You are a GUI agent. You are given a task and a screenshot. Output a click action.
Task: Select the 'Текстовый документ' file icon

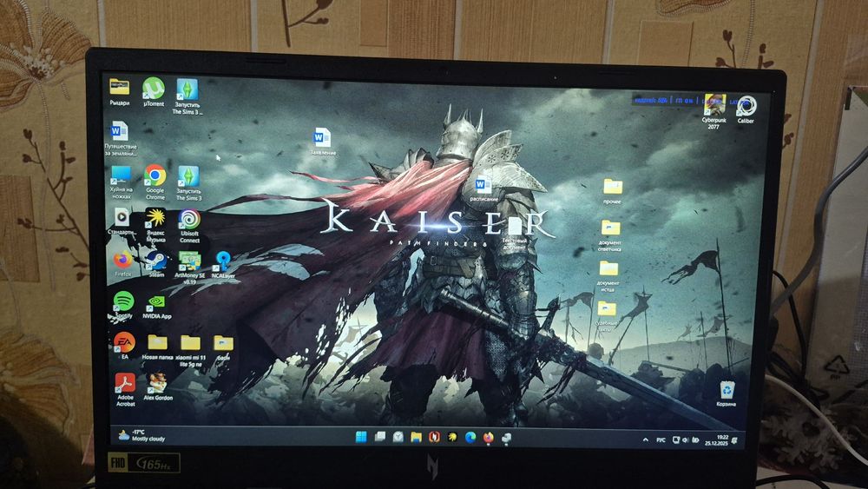click(x=514, y=233)
